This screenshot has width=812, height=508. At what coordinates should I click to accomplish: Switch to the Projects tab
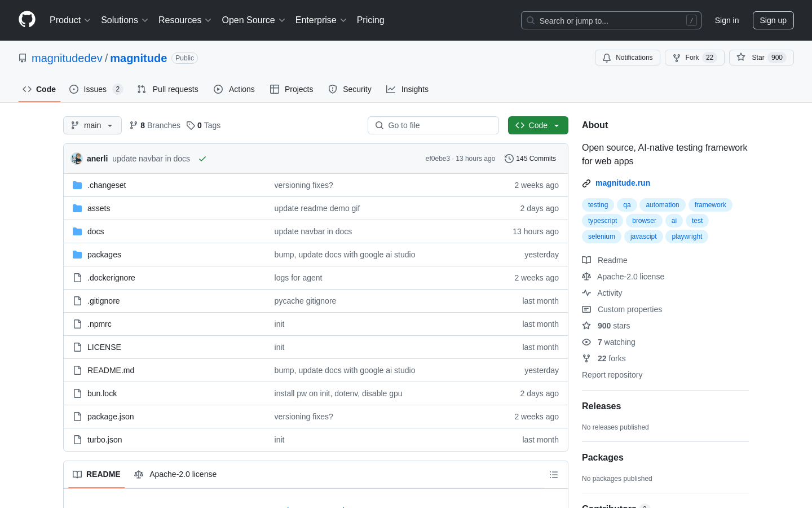coord(292,89)
